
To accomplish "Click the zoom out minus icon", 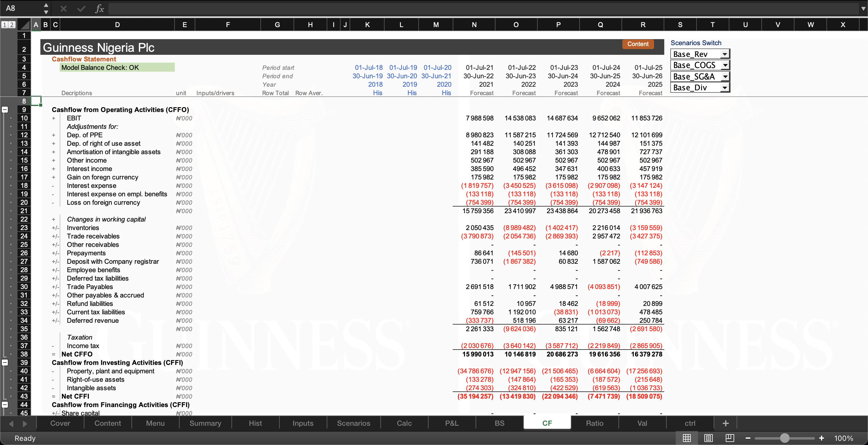I will tap(748, 438).
